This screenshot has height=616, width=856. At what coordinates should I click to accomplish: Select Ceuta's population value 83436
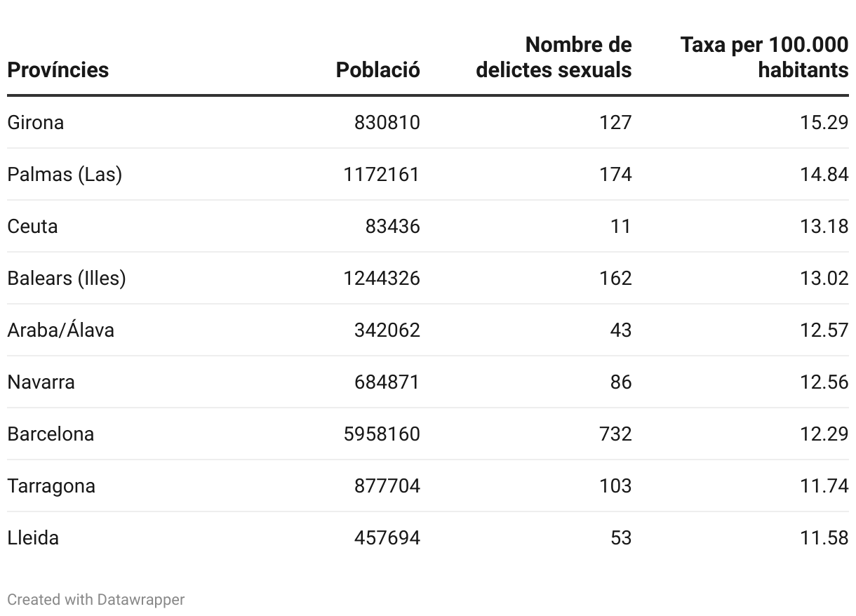[393, 226]
